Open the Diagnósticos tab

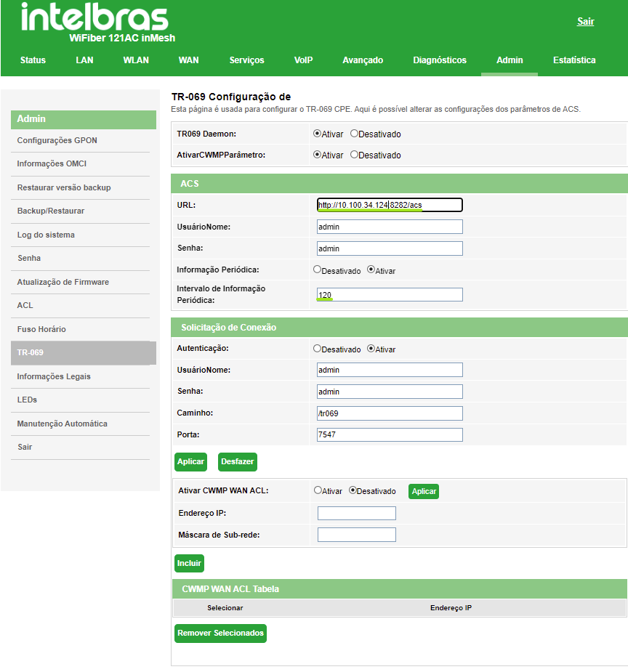tap(440, 60)
